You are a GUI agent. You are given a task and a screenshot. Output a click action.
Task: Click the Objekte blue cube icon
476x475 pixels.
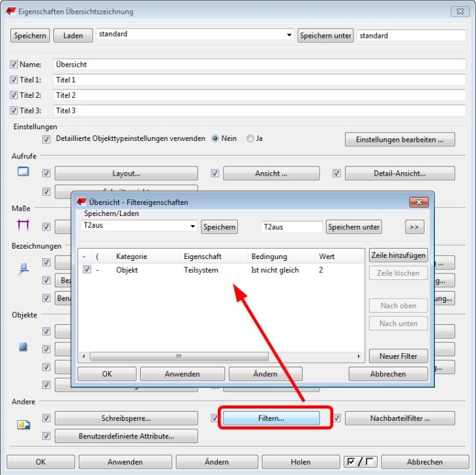[23, 346]
